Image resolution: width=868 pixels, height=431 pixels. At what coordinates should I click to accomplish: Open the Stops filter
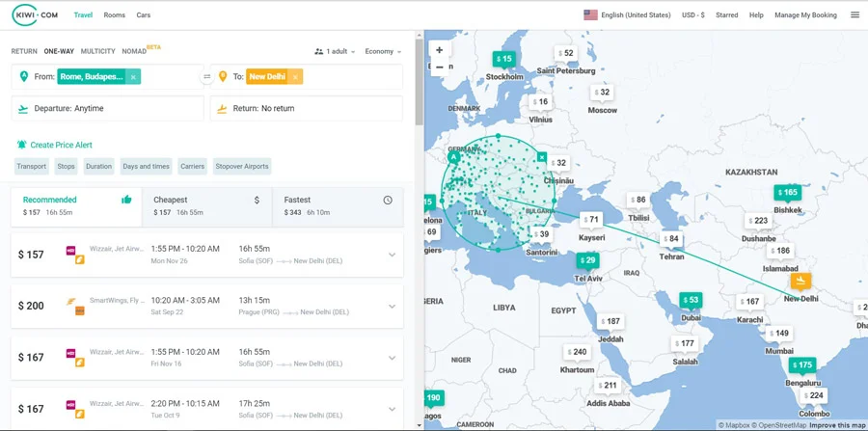point(66,166)
